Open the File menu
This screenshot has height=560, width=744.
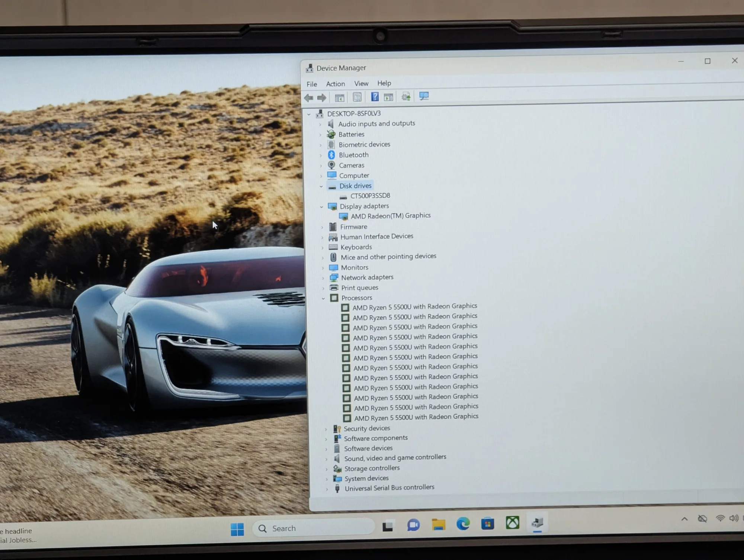[312, 84]
